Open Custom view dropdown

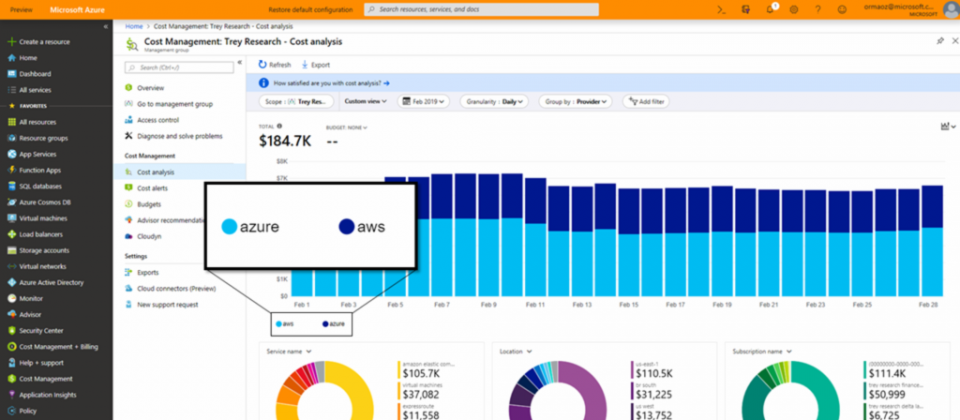366,102
